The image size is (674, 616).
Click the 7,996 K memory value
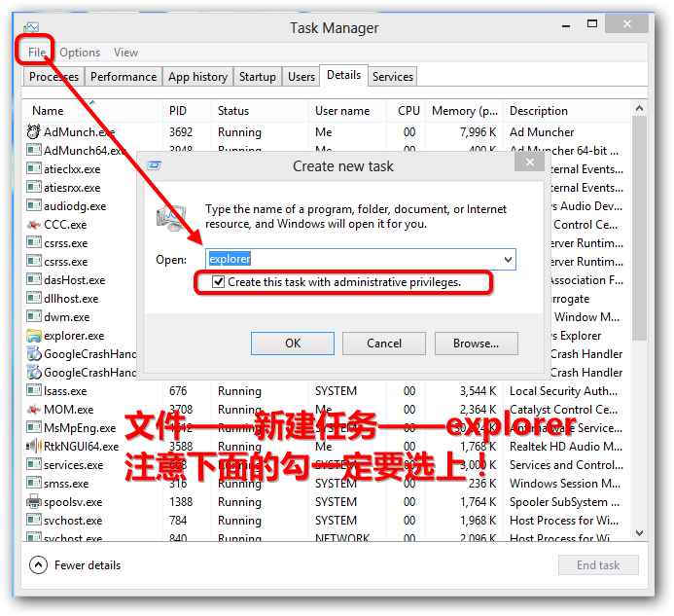tap(478, 132)
